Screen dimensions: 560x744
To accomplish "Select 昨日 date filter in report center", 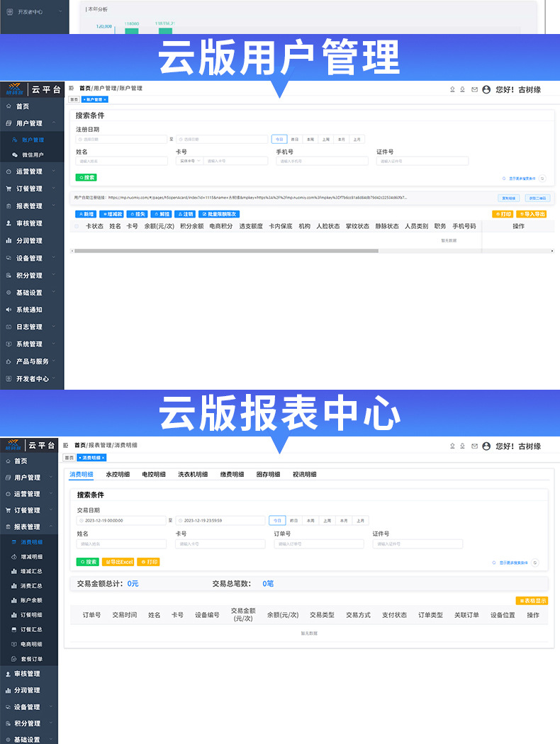I will click(293, 521).
